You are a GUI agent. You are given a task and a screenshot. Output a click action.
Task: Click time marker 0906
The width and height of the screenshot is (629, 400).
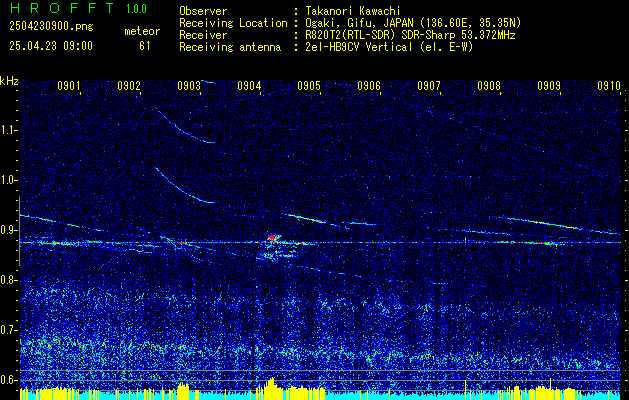369,85
